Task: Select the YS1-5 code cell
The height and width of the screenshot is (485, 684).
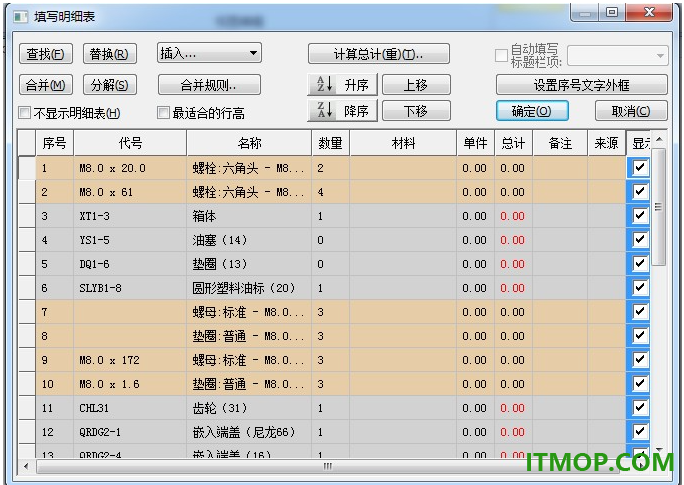Action: [130, 240]
